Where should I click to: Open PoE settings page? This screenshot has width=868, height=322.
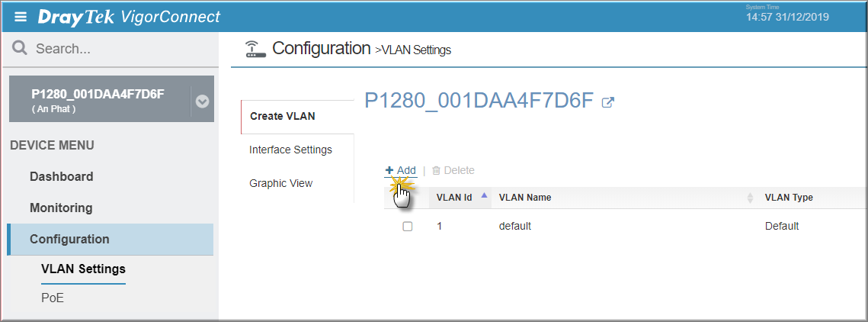tap(53, 298)
